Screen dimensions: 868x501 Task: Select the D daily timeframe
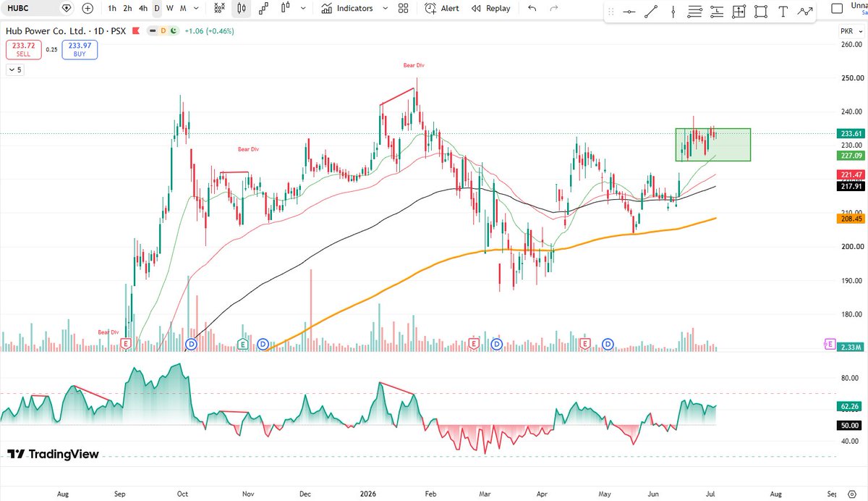pos(157,8)
